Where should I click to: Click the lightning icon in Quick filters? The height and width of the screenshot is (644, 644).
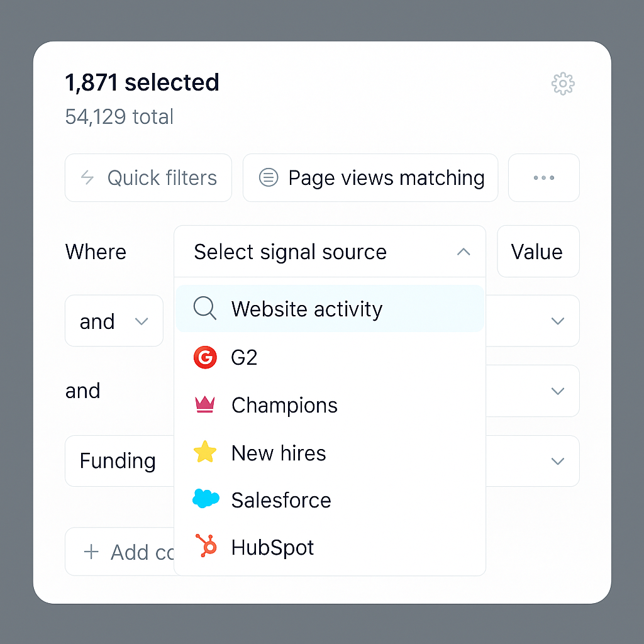pyautogui.click(x=87, y=178)
